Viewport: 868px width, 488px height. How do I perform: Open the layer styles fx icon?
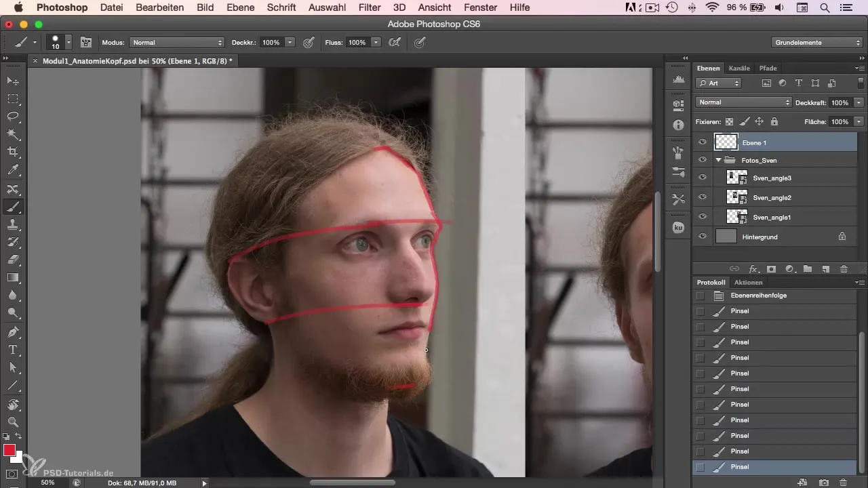point(753,269)
